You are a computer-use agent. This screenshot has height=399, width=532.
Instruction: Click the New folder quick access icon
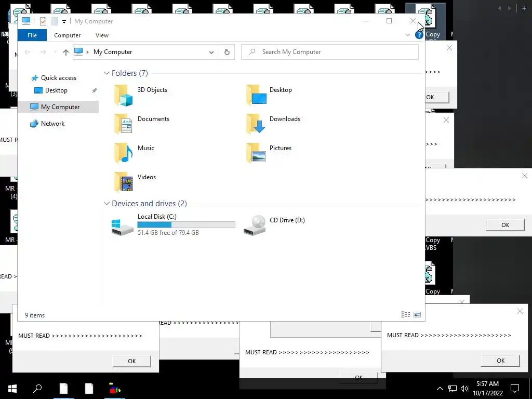click(x=55, y=21)
